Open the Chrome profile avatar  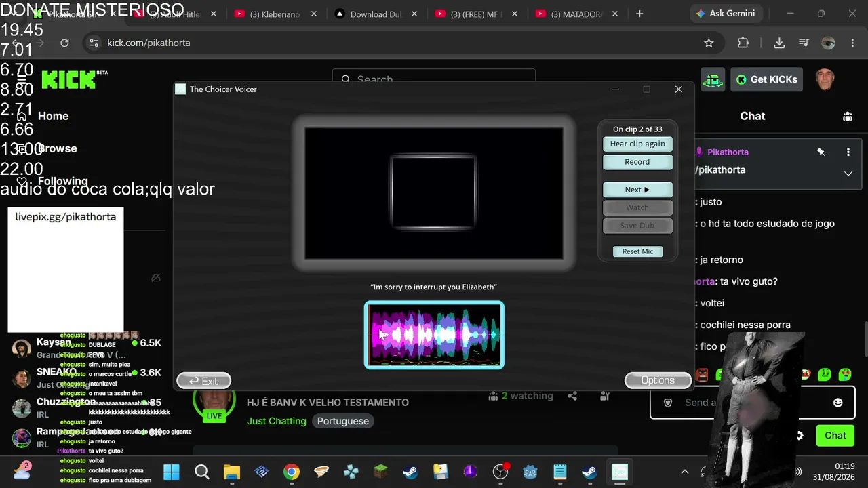coord(828,43)
